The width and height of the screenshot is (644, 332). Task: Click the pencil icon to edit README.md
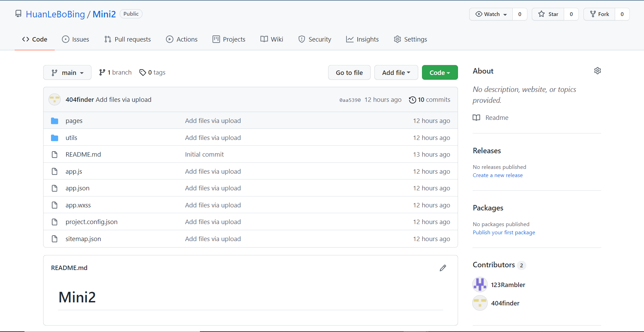pyautogui.click(x=443, y=268)
